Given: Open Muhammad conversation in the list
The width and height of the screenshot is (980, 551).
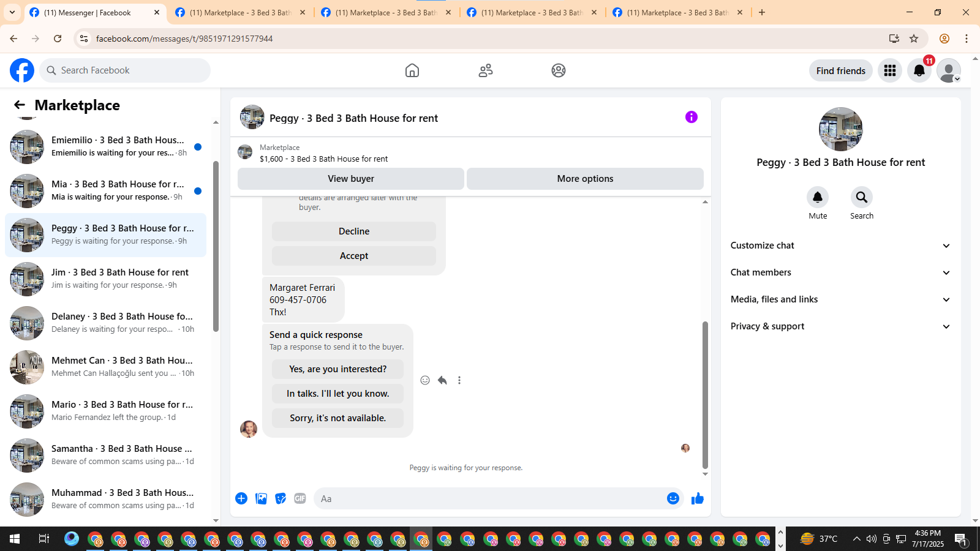Looking at the screenshot, I should pyautogui.click(x=105, y=500).
